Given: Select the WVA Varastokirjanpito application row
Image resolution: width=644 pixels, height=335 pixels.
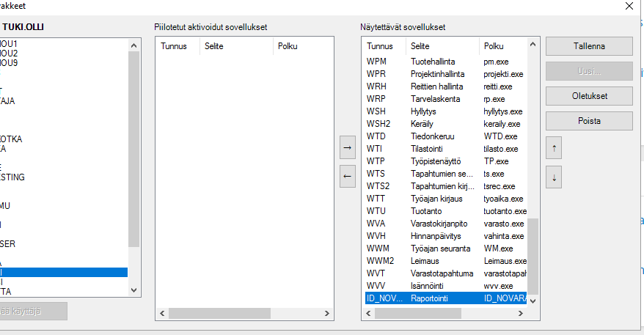Looking at the screenshot, I should [440, 224].
